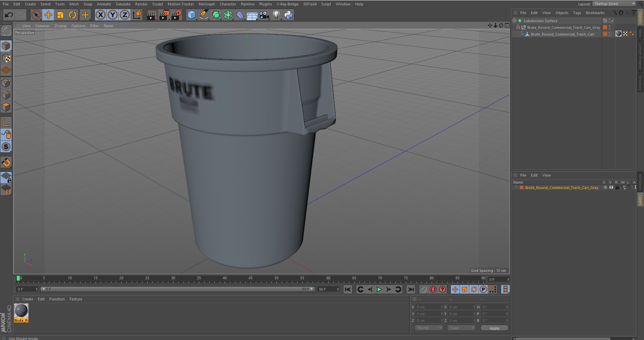The height and width of the screenshot is (340, 644).
Task: Switch to Model mode in sidebar
Action: [x=6, y=46]
